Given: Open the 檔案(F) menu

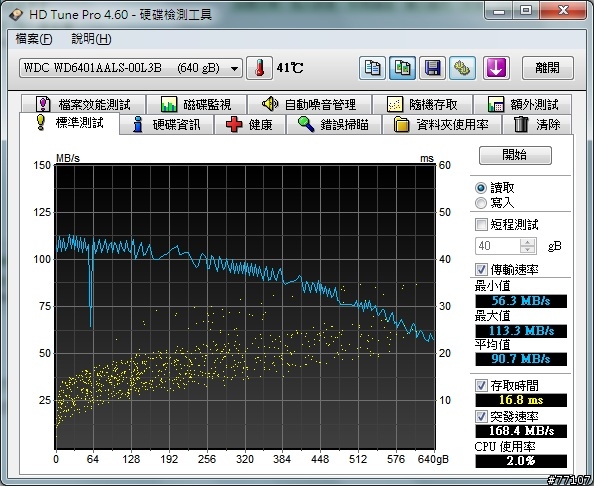Looking at the screenshot, I should click(x=33, y=39).
